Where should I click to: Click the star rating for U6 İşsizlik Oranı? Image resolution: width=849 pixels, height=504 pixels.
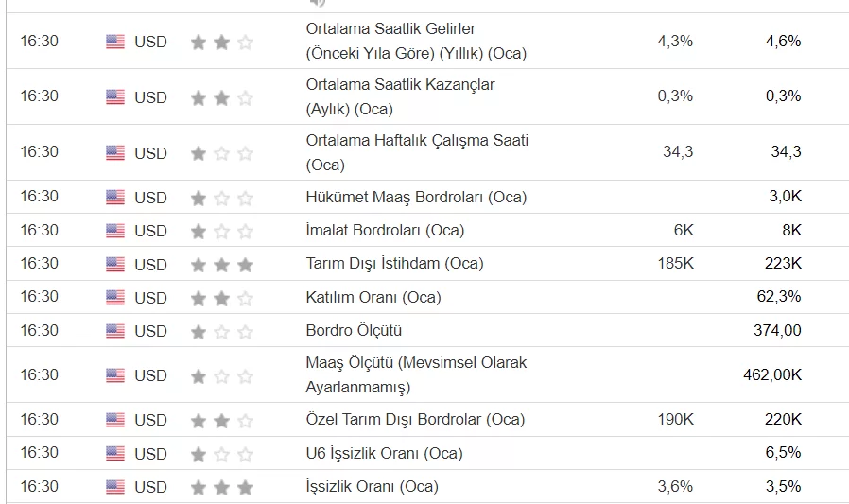(222, 454)
